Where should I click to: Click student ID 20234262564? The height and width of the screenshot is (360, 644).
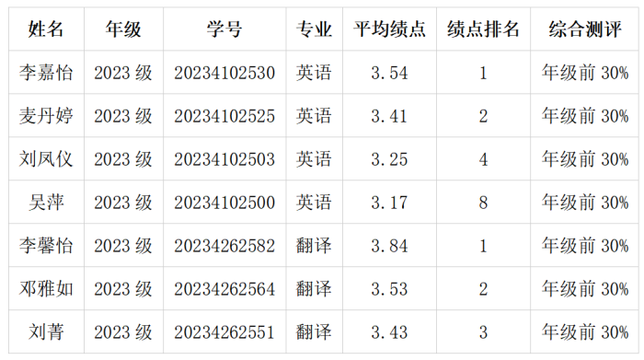point(224,289)
